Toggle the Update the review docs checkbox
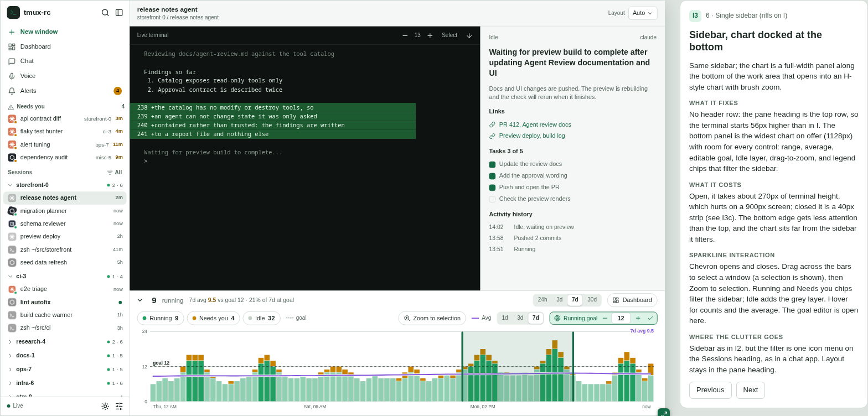868x416 pixels. pyautogui.click(x=492, y=164)
